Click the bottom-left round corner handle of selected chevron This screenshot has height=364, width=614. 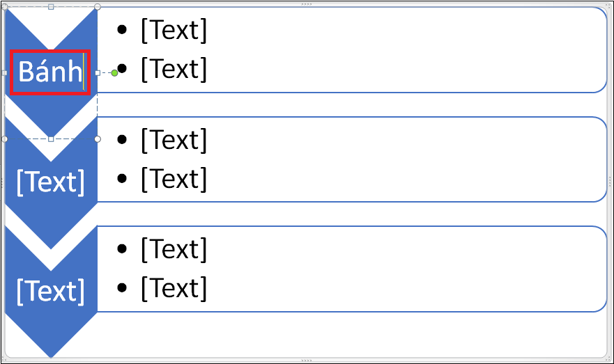pyautogui.click(x=5, y=139)
